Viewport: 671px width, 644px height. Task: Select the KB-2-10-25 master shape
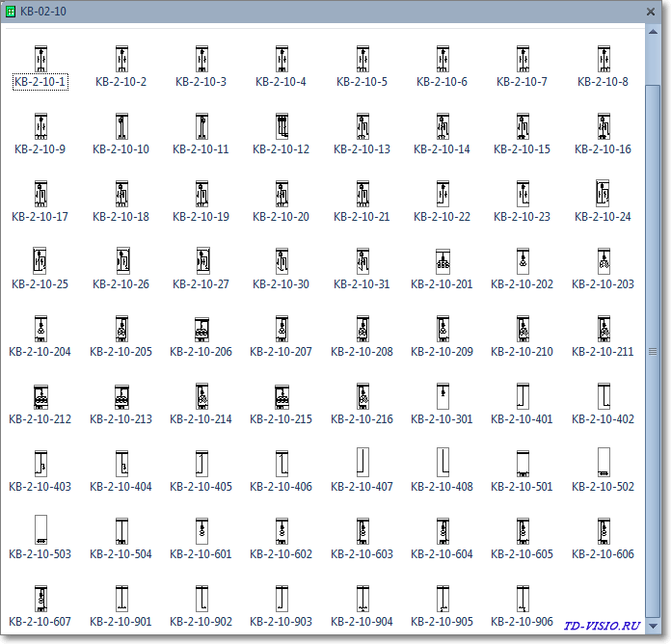coord(40,260)
